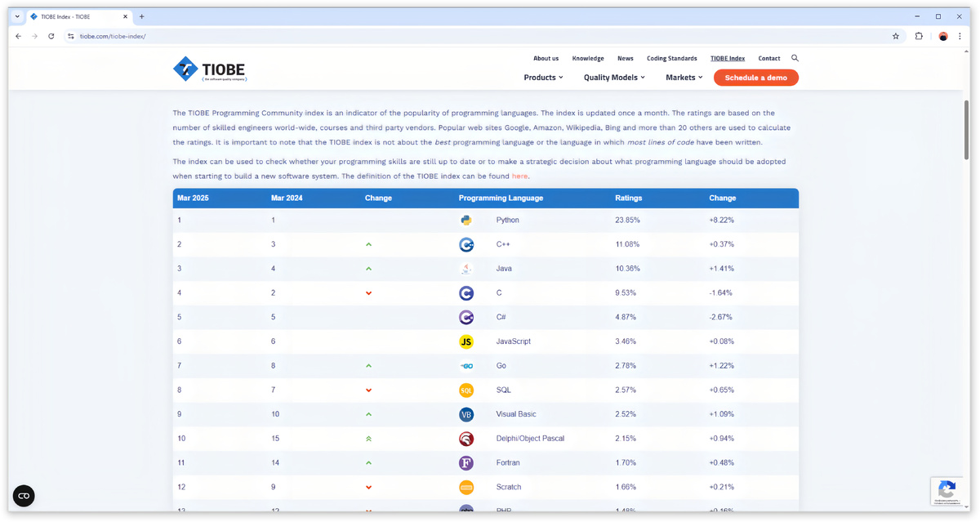Click the reCAPTCHA badge
The width and height of the screenshot is (980, 522).
(x=947, y=492)
